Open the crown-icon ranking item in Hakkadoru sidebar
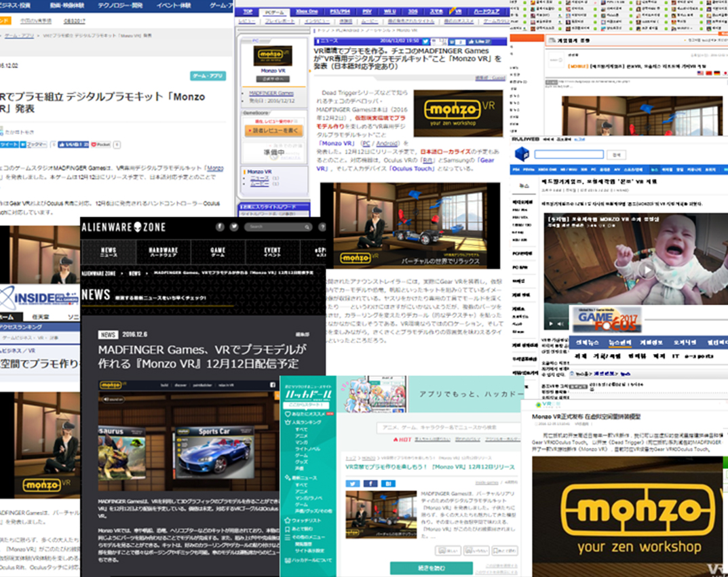The width and height of the screenshot is (728, 577). [x=303, y=422]
